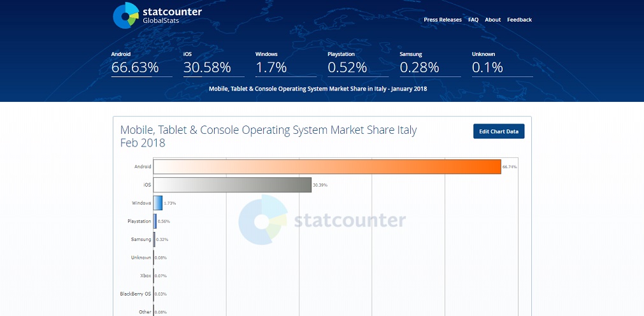
Task: Click the Android axis label in chart
Action: (x=143, y=167)
